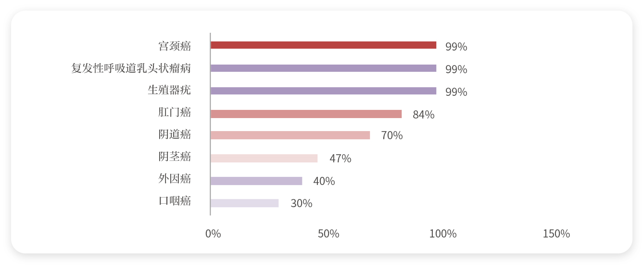Click the 47% data label
The image size is (644, 265).
(340, 159)
